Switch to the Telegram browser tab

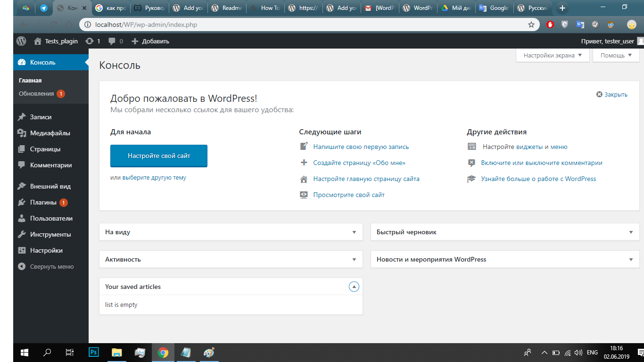tap(44, 8)
